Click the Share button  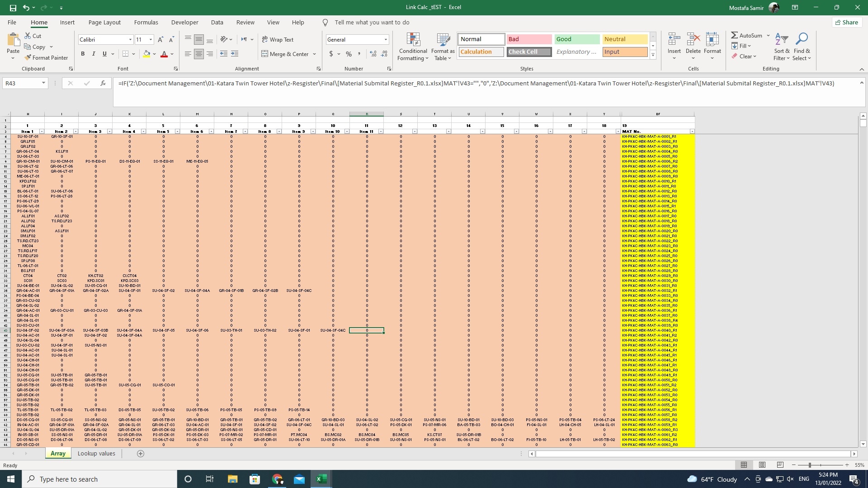point(846,22)
